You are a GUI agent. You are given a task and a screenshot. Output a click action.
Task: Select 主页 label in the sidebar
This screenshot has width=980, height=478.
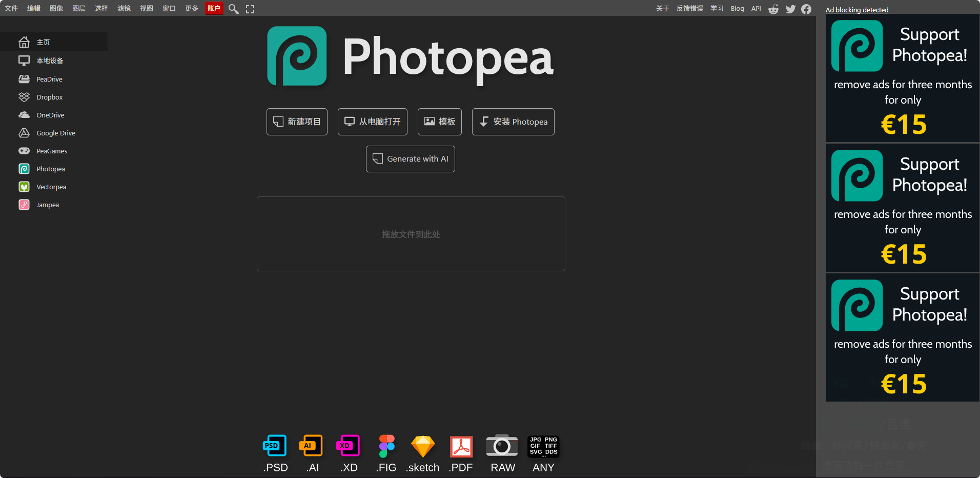[x=43, y=42]
